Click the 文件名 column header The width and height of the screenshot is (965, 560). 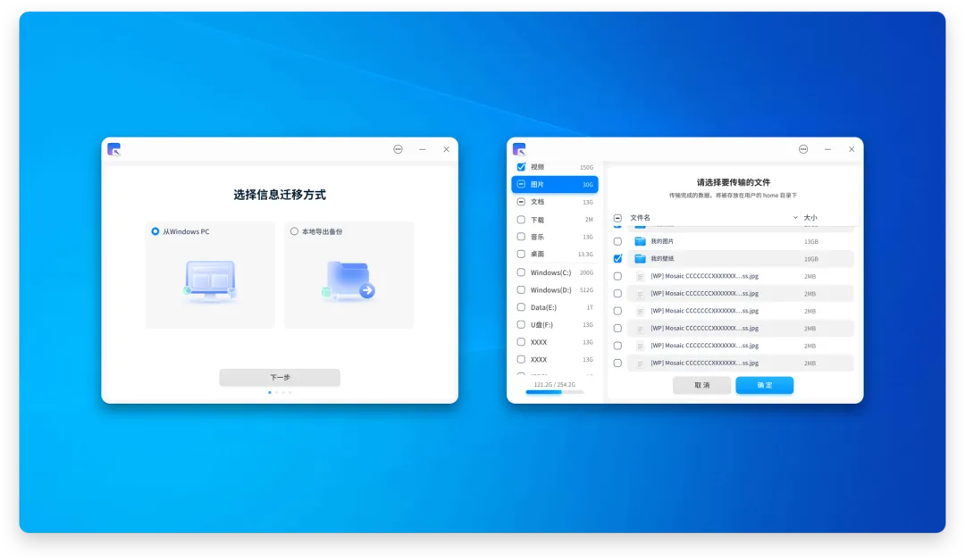(x=640, y=218)
